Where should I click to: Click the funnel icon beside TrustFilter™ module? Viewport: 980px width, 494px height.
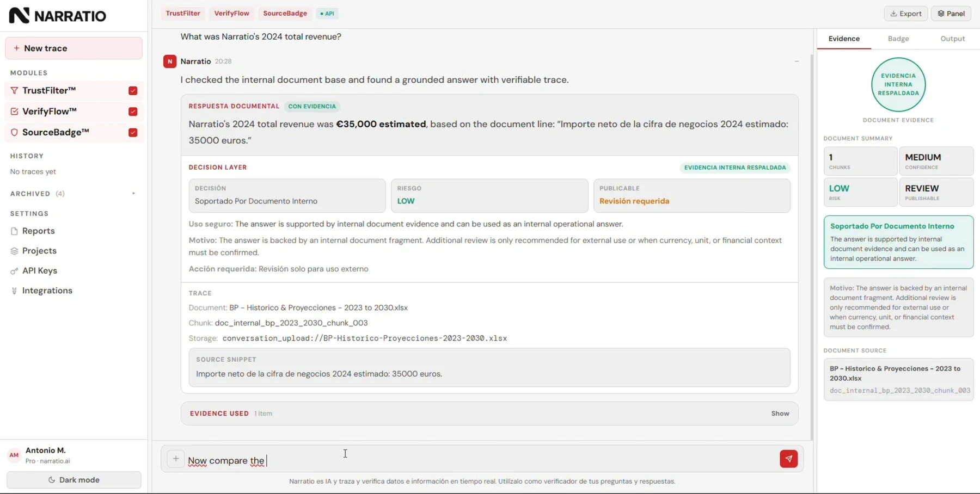tap(14, 90)
